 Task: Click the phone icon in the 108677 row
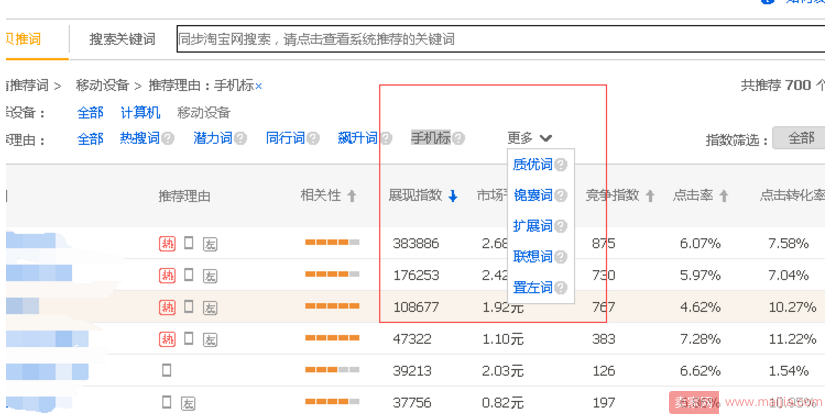(x=189, y=306)
